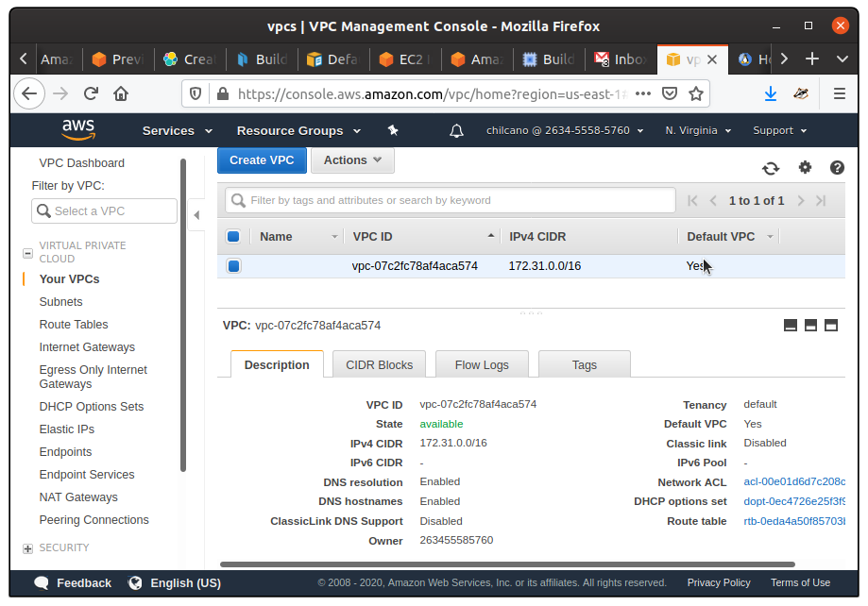
Task: Switch to the Inbox browser tab
Action: click(x=621, y=59)
